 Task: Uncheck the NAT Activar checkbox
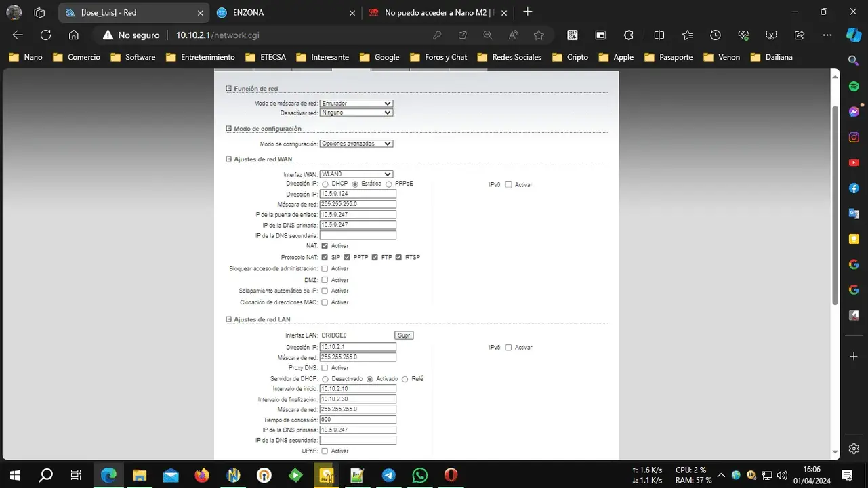coord(325,246)
